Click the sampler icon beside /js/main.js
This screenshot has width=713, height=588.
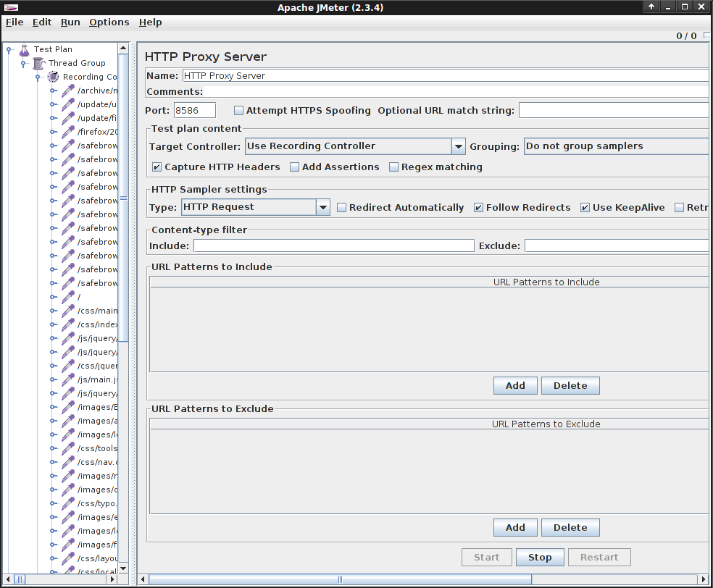coord(68,379)
